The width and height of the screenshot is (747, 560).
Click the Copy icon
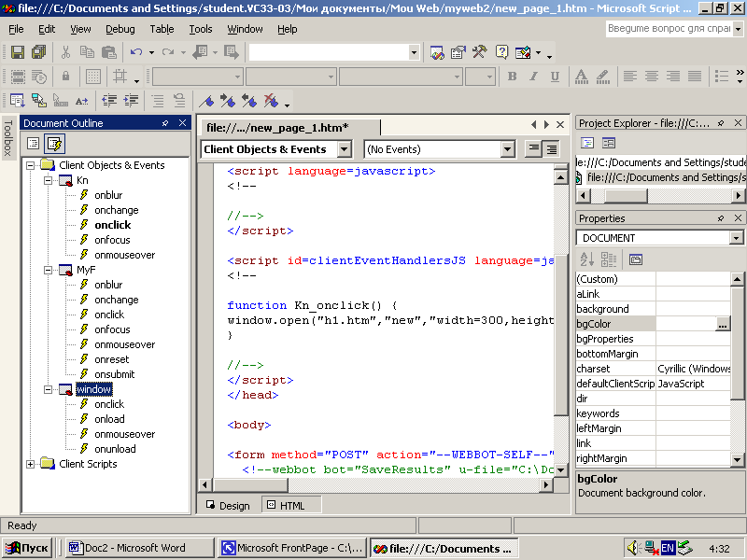(87, 52)
